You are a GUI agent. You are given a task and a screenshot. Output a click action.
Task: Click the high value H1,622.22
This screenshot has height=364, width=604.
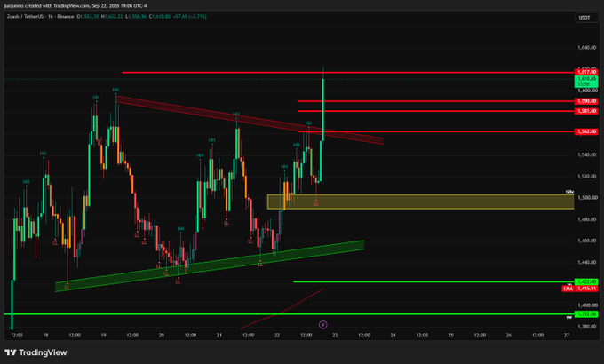coord(112,17)
